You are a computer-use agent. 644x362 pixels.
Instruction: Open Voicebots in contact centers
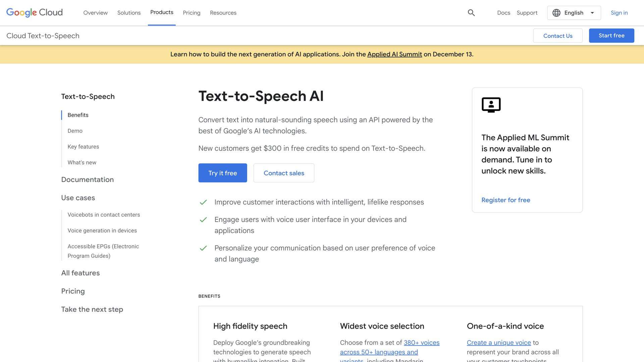point(104,215)
